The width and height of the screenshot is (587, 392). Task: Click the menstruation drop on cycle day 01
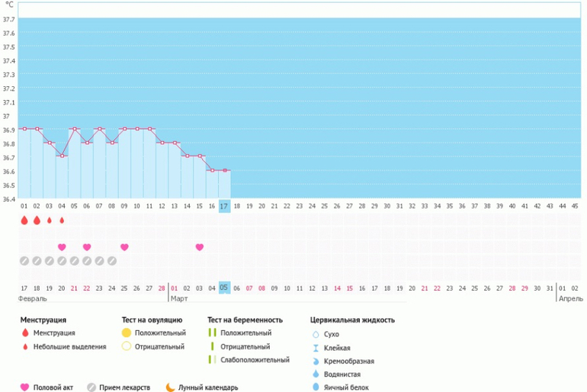pos(24,220)
